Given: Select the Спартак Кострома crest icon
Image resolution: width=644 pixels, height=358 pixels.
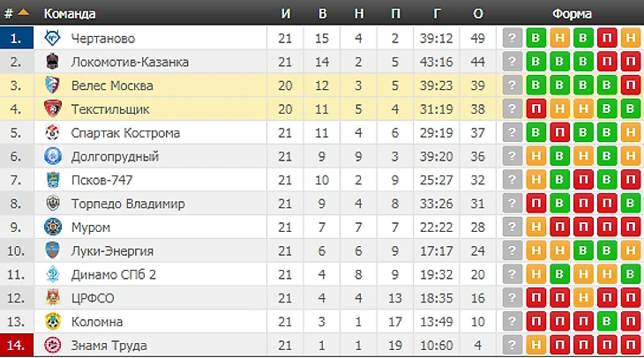Looking at the screenshot, I should (53, 132).
